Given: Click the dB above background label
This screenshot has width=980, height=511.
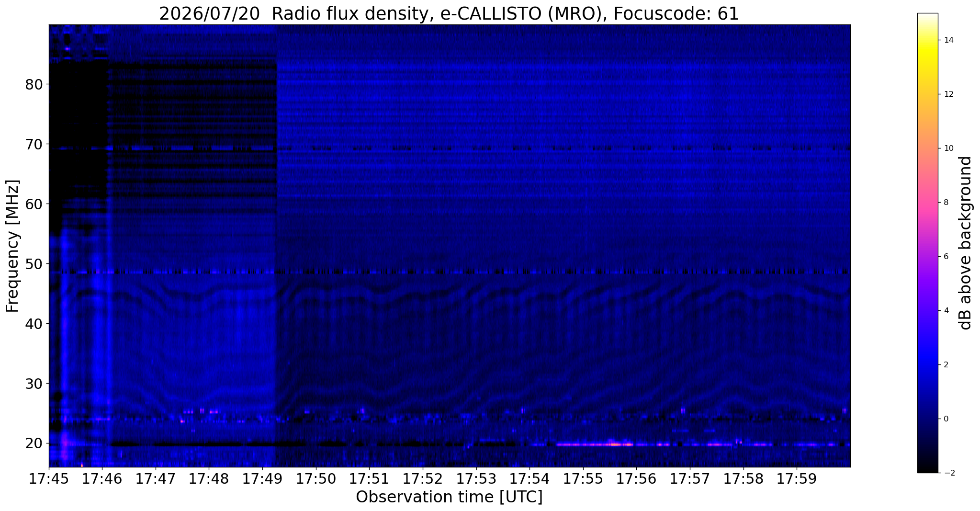Looking at the screenshot, I should click(x=966, y=243).
